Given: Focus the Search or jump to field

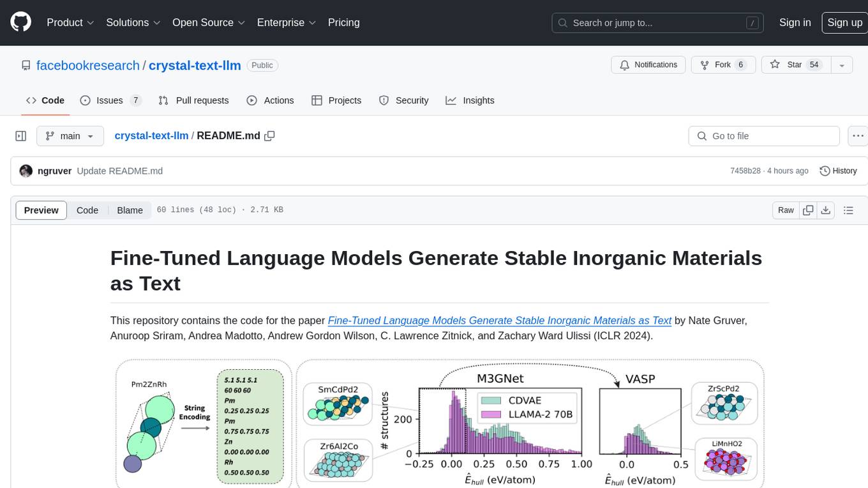Looking at the screenshot, I should pyautogui.click(x=658, y=22).
